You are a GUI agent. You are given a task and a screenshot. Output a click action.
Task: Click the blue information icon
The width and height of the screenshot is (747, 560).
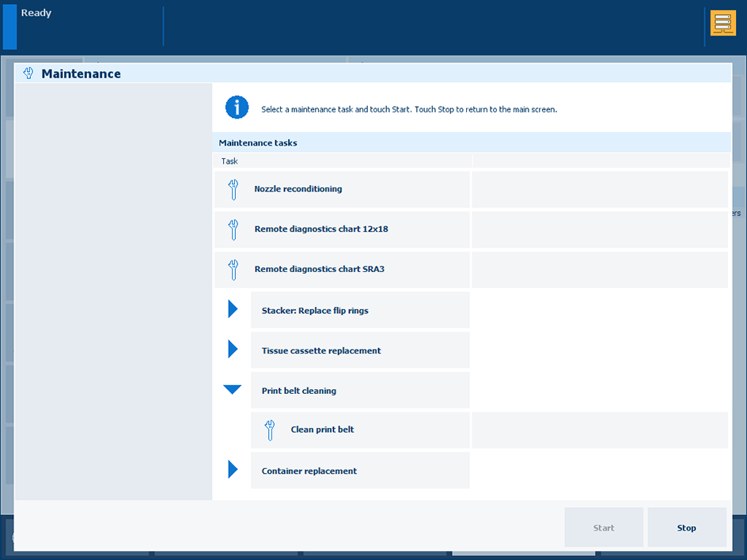click(x=237, y=107)
